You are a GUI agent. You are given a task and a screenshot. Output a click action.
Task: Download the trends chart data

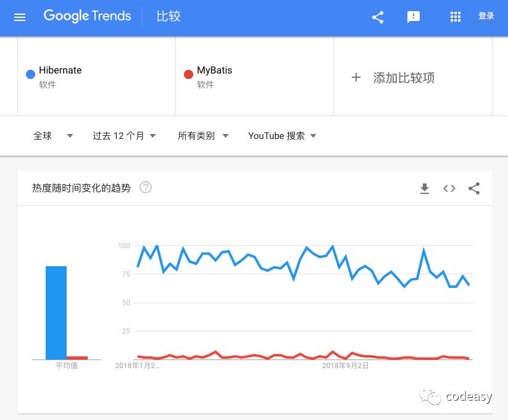tap(425, 188)
